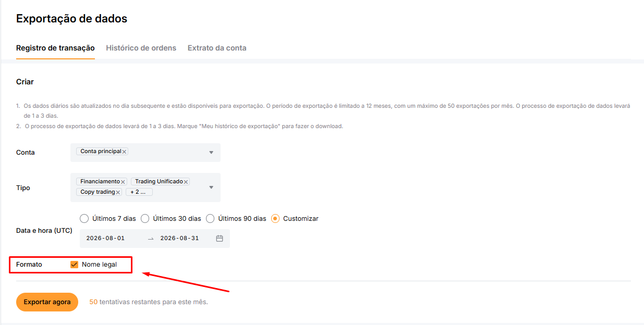Remove the Trading Unificado tag
The width and height of the screenshot is (644, 325).
point(186,182)
